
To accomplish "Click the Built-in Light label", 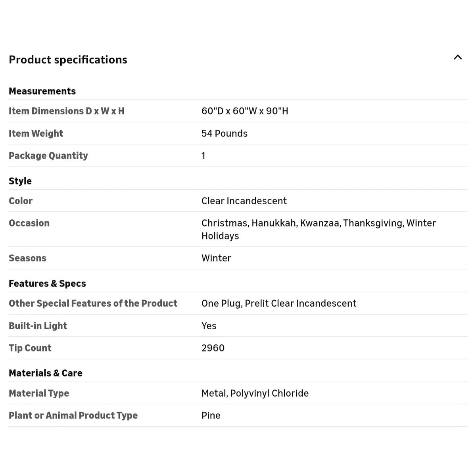I will click(x=38, y=326).
